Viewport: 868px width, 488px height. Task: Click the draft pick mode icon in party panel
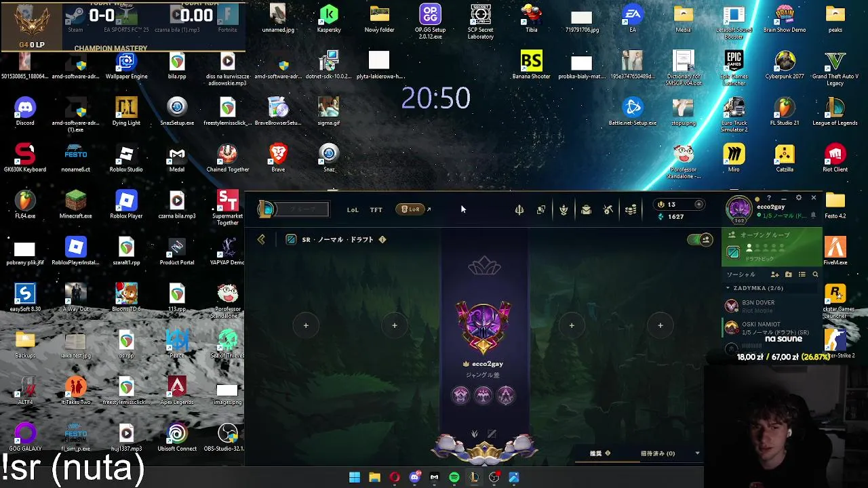(733, 252)
